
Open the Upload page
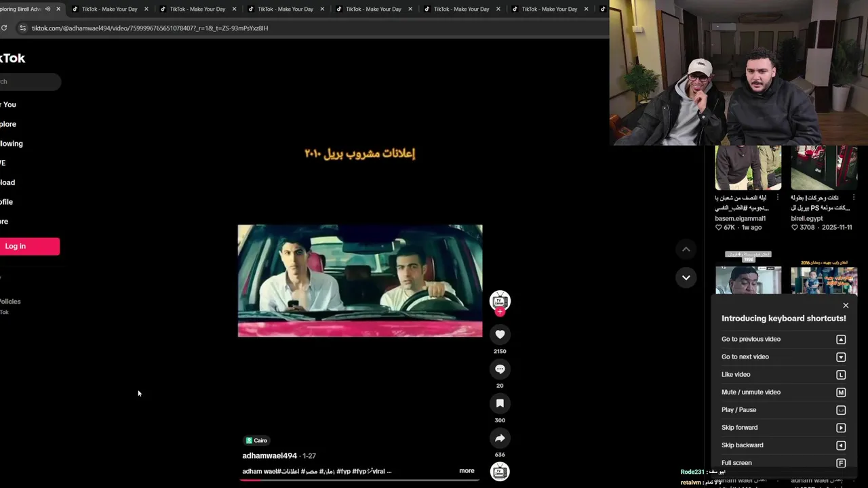point(7,182)
